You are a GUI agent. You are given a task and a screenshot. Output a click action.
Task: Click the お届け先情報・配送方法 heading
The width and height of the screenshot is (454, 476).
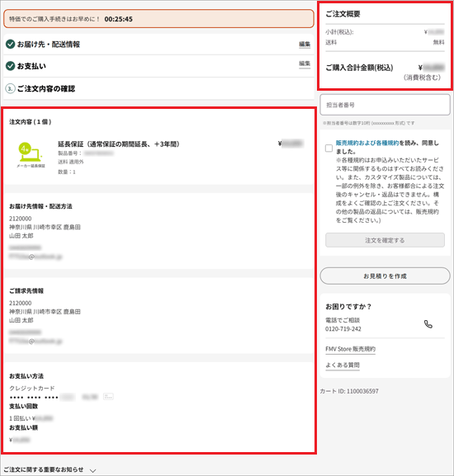[40, 206]
